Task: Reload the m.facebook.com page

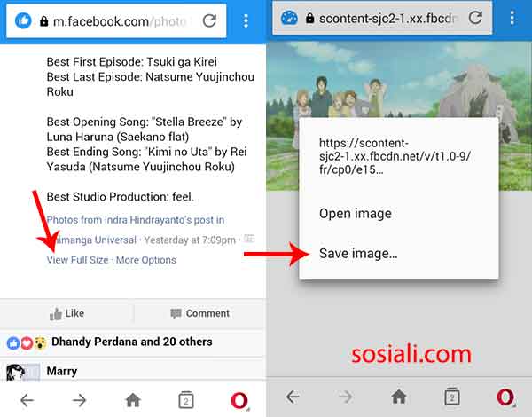Action: point(209,21)
